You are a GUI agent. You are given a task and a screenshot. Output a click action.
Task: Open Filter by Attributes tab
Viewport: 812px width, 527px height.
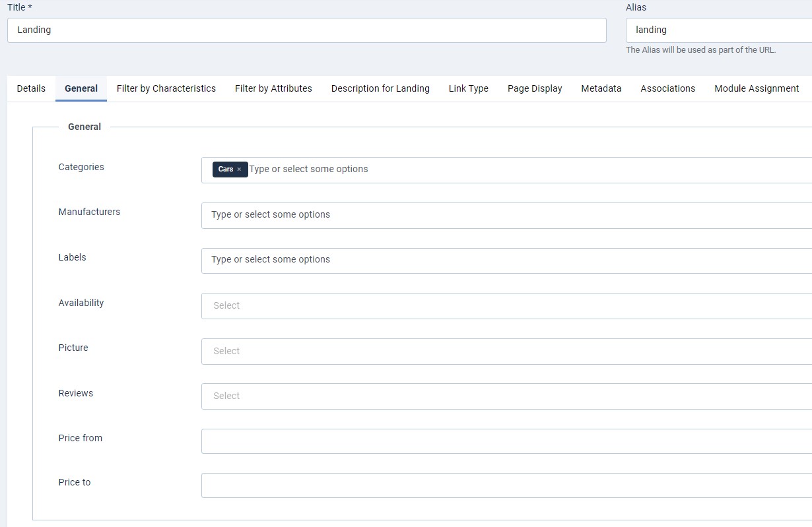click(x=273, y=88)
